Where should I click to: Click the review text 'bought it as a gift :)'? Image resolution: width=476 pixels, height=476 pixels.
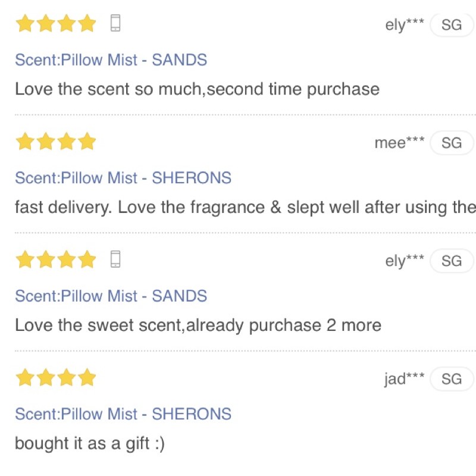(90, 443)
